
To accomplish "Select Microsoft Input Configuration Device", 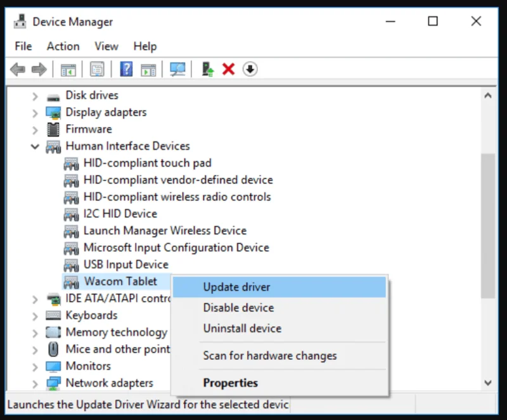I will [x=176, y=247].
